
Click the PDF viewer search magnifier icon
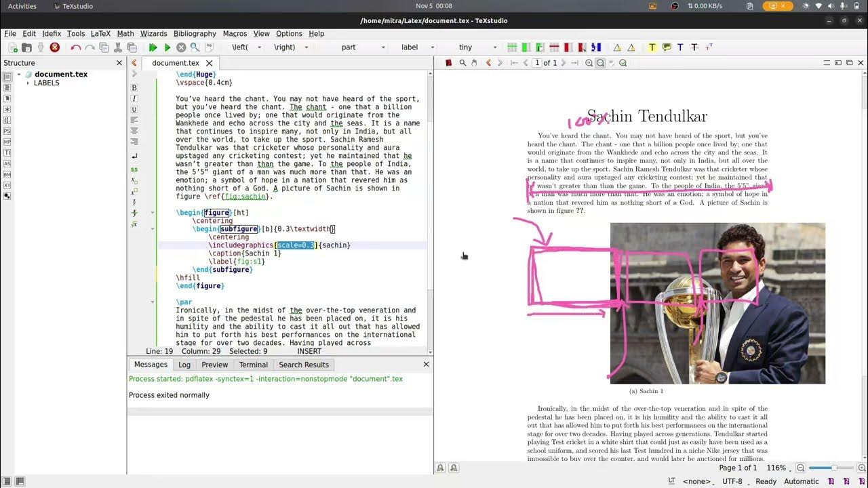pos(462,63)
